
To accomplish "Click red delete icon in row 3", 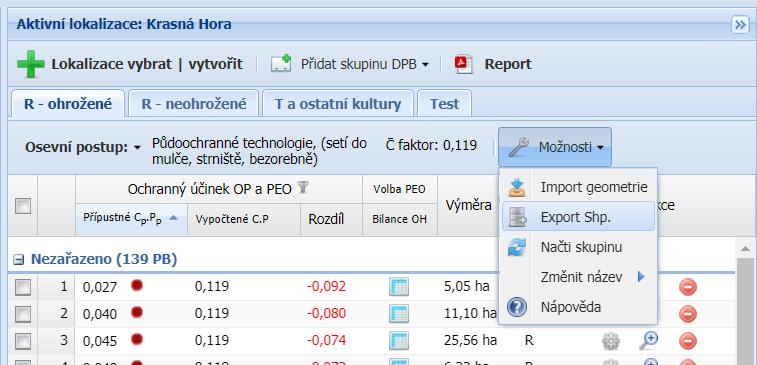I will point(688,341).
